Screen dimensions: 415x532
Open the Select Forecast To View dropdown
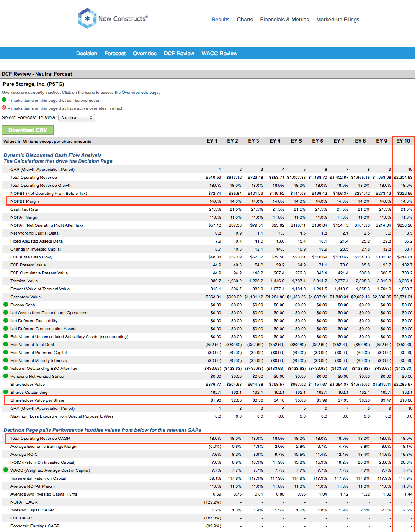(x=77, y=118)
